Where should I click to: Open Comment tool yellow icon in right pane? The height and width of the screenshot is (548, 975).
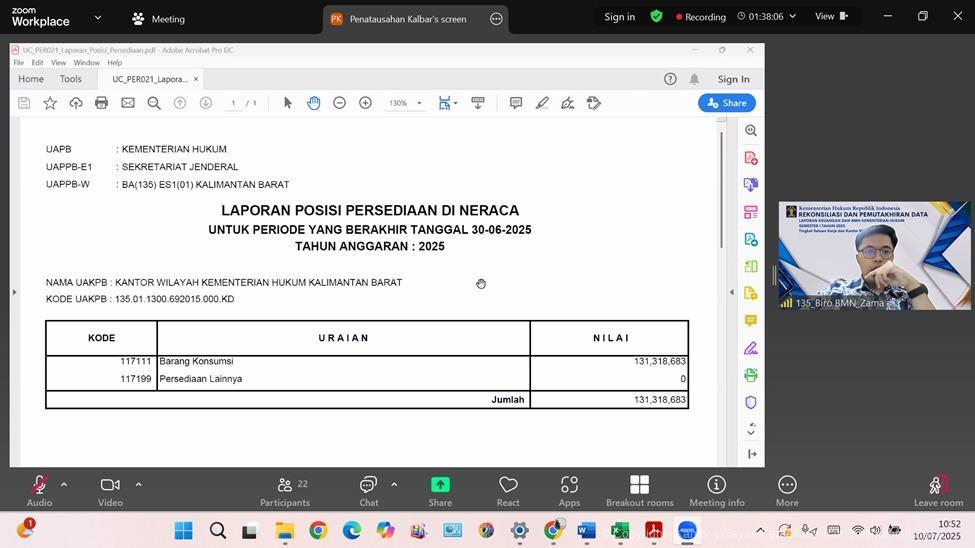pyautogui.click(x=751, y=320)
